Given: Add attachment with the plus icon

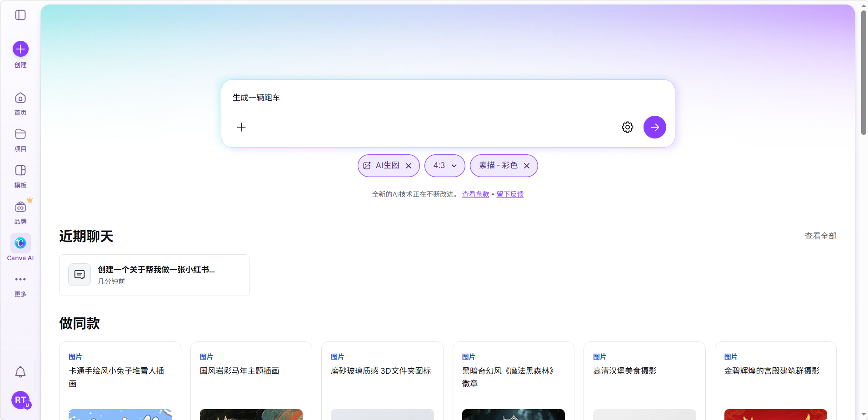Looking at the screenshot, I should pos(241,127).
